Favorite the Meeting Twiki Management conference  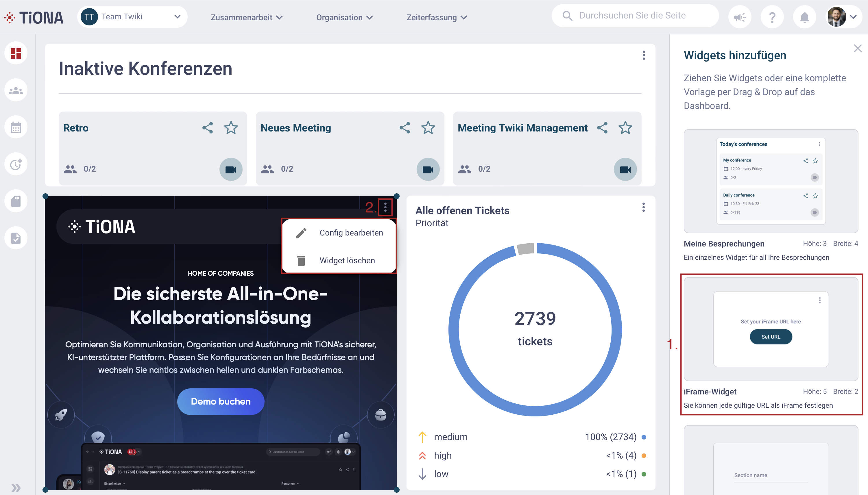625,128
